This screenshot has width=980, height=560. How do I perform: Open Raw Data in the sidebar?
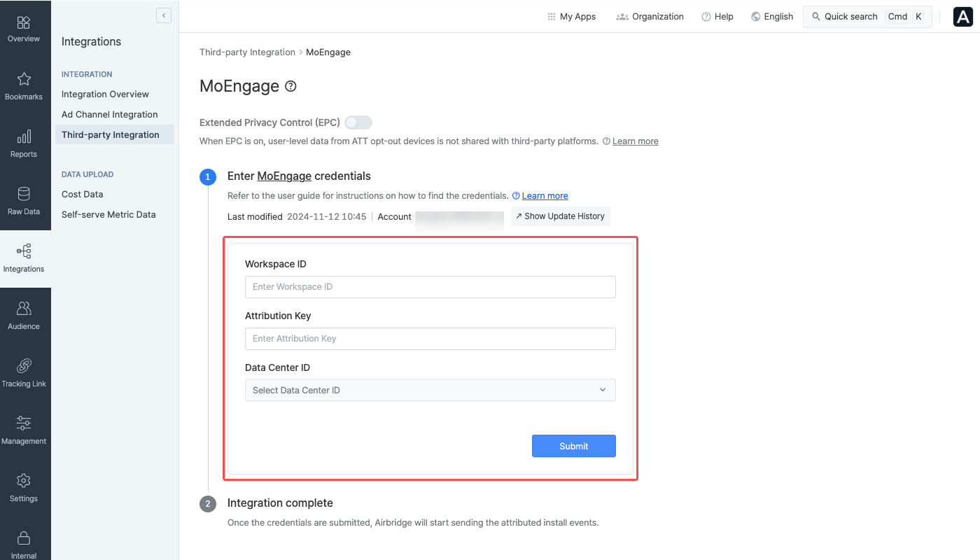[x=24, y=202]
